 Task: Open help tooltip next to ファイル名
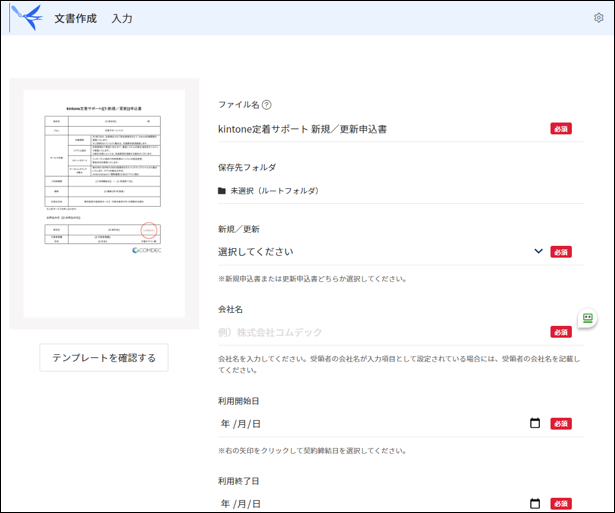point(266,105)
